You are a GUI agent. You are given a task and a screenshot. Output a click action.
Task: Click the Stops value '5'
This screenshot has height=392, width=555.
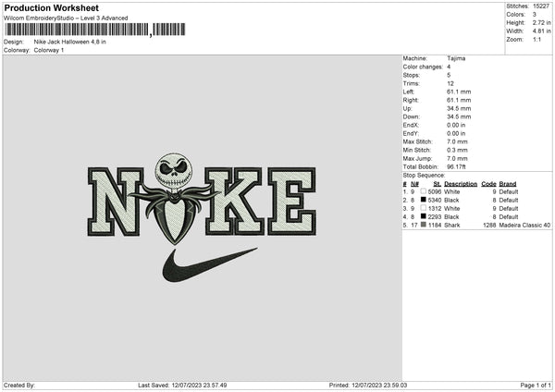tap(449, 75)
